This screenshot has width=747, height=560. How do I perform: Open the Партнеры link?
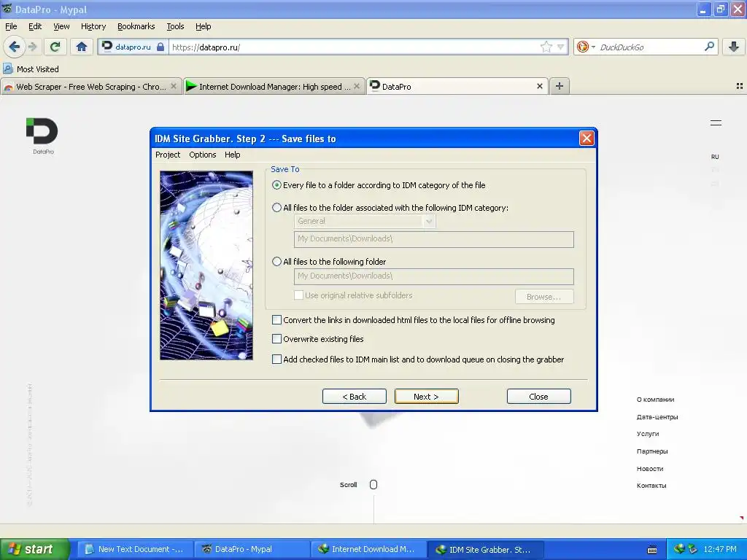tap(651, 451)
